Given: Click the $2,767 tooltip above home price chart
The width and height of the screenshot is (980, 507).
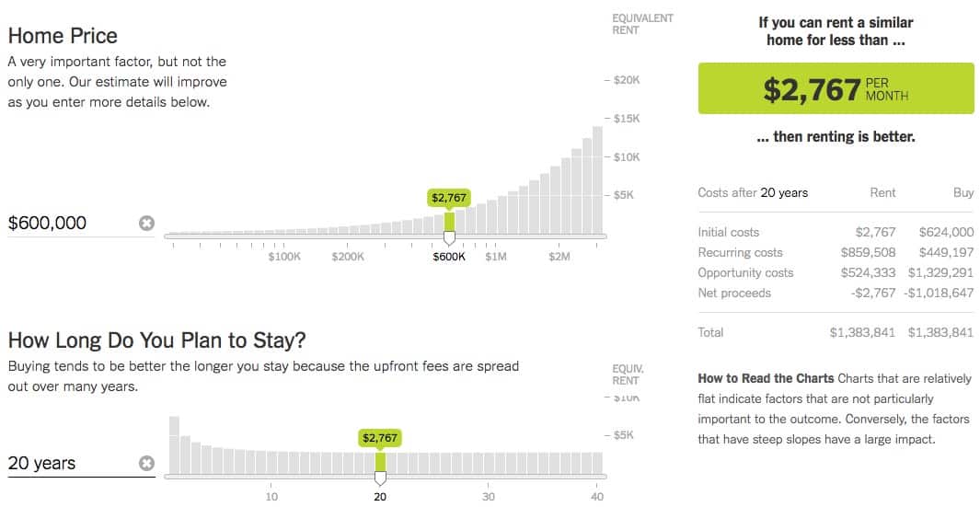Looking at the screenshot, I should coord(449,197).
